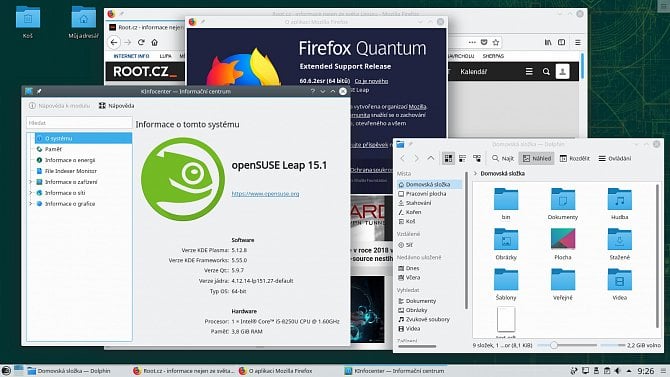The image size is (670, 377).
Task: Click breadcrumb arrow before Domovská složka
Action: (x=475, y=174)
